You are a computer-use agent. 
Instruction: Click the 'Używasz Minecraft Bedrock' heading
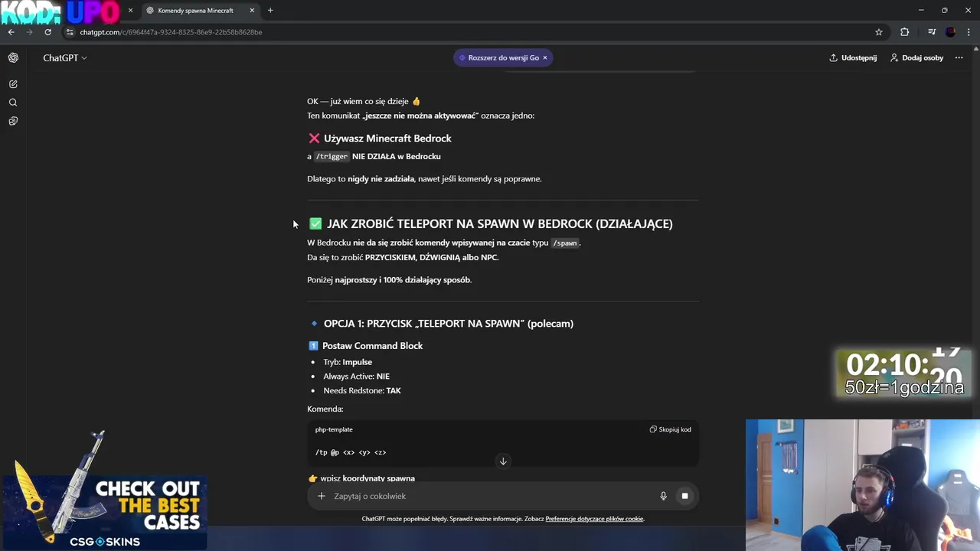click(x=387, y=139)
